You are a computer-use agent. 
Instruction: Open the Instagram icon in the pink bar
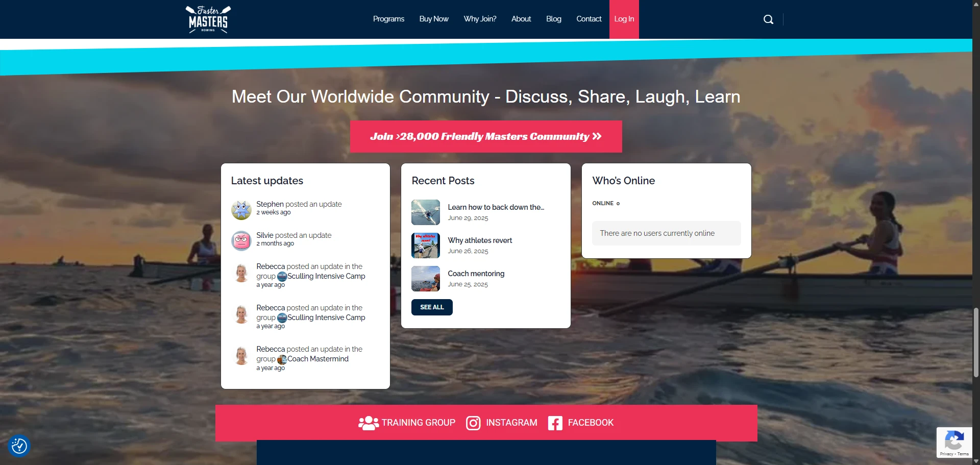tap(473, 423)
